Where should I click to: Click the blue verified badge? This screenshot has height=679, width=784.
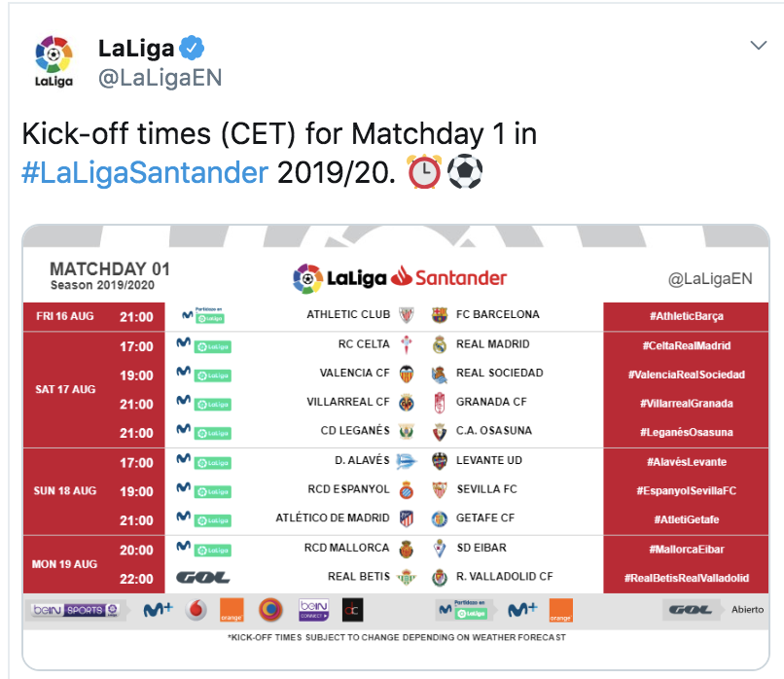coord(192,49)
